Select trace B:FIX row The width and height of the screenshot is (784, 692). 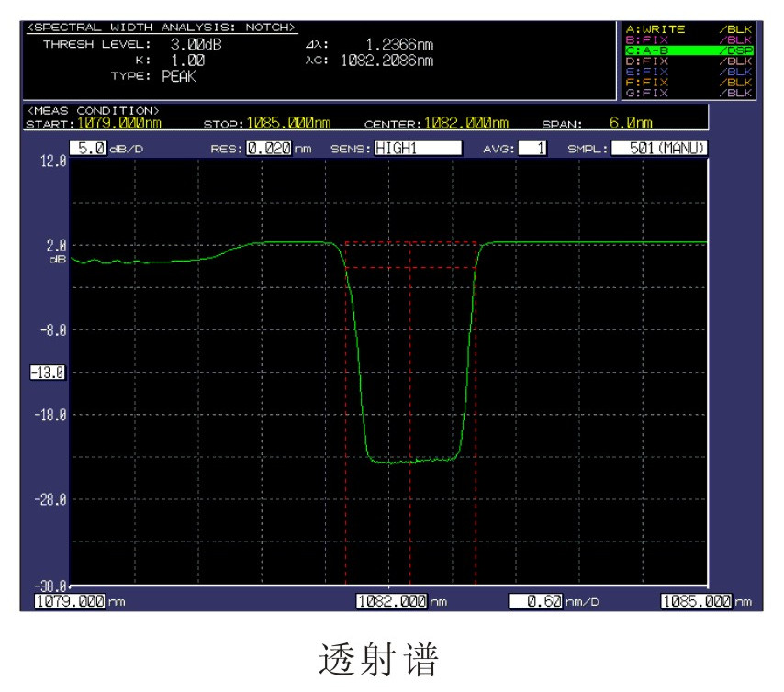(x=689, y=40)
